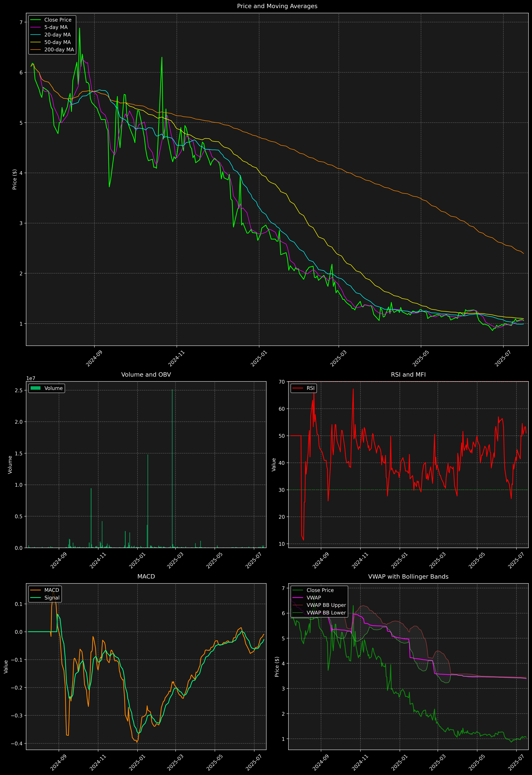Click the '2.5' tick on the volume axis
This screenshot has width=532, height=775.
(x=19, y=391)
